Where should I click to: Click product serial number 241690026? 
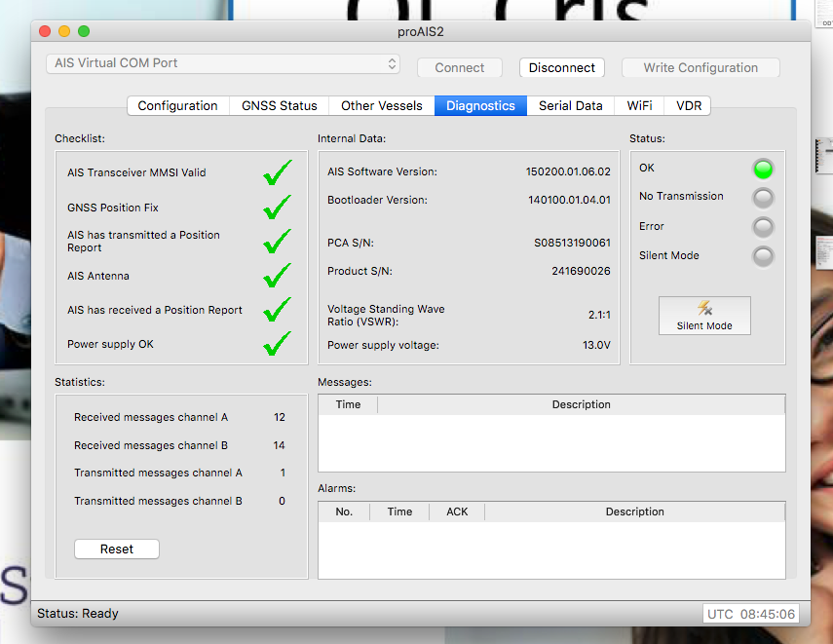(x=581, y=271)
